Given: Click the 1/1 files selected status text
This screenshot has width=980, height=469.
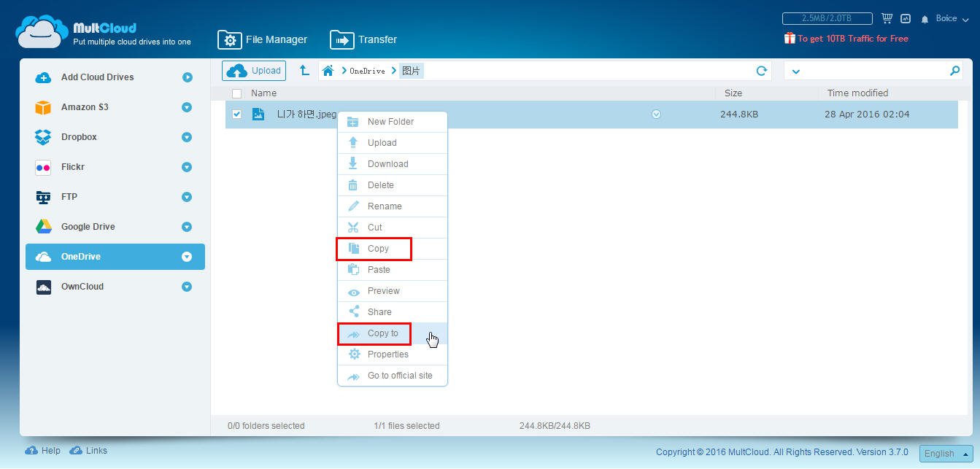Looking at the screenshot, I should coord(406,426).
